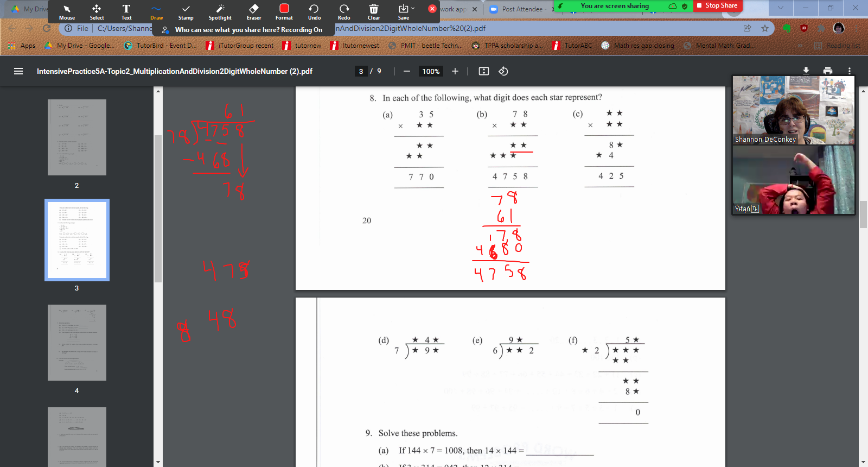
Task: Bookmark this page with star icon
Action: (765, 28)
